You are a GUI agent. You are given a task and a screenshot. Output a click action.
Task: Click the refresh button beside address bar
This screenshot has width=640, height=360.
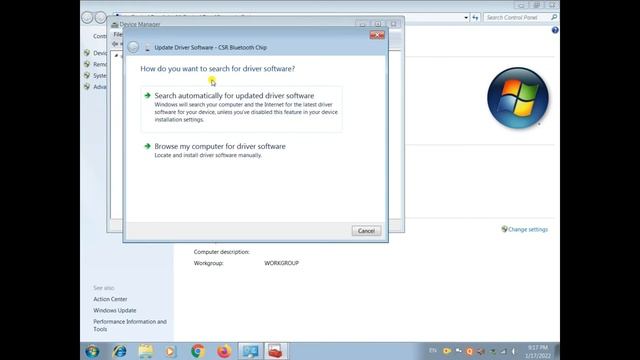pyautogui.click(x=475, y=18)
